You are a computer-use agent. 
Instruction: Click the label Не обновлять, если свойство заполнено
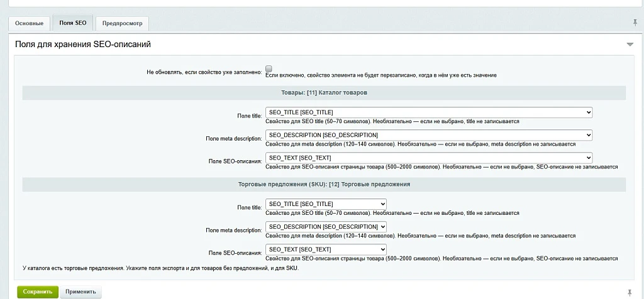click(x=204, y=72)
